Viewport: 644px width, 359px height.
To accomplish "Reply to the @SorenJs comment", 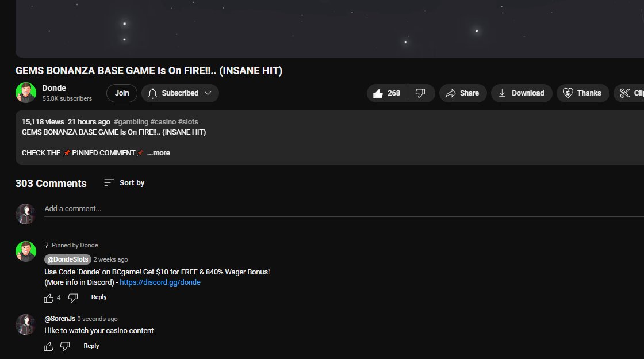I will click(x=91, y=346).
